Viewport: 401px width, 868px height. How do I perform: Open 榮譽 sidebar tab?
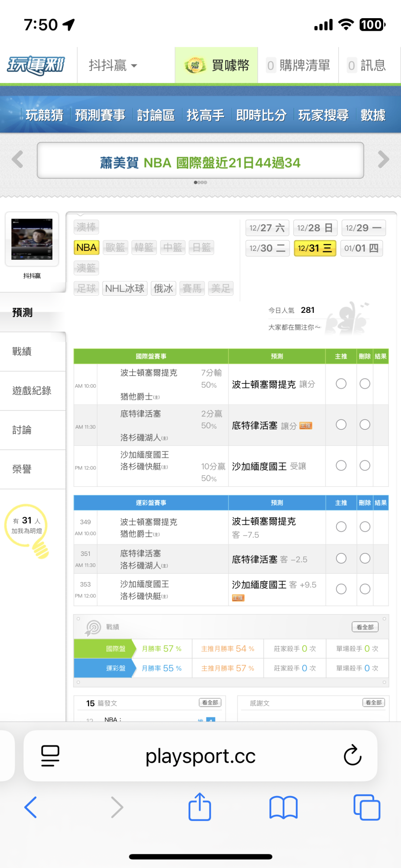coord(33,469)
